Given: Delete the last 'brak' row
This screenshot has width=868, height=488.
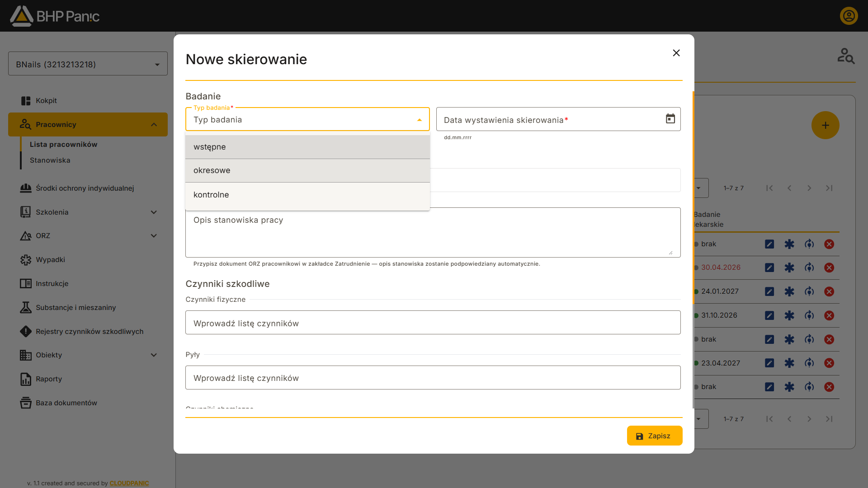Looking at the screenshot, I should point(829,387).
